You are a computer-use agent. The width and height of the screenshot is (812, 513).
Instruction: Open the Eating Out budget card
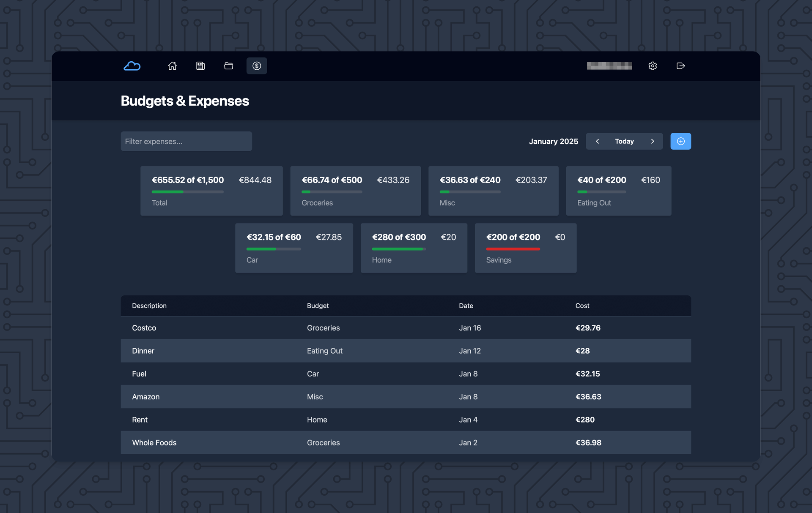tap(618, 191)
